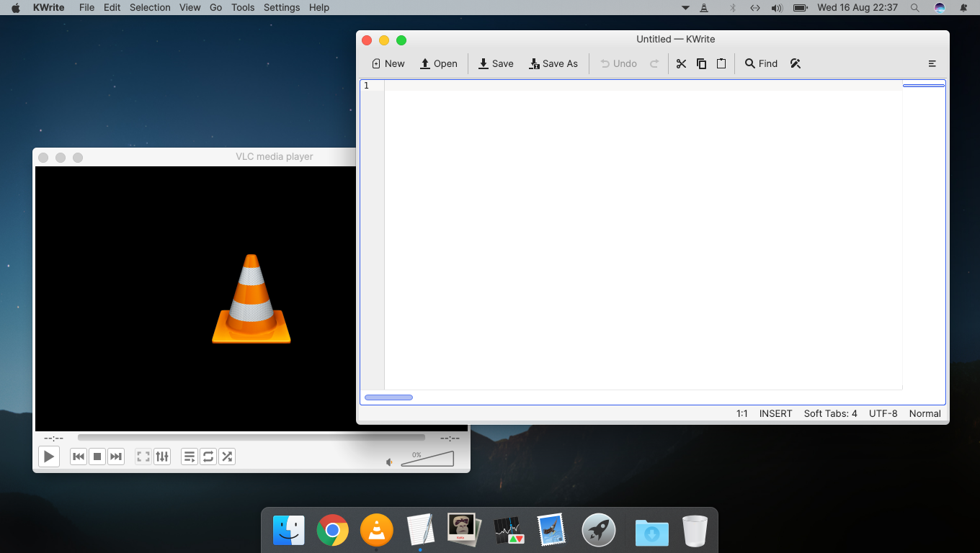Show the VLC playlist
This screenshot has height=553, width=980.
[190, 457]
